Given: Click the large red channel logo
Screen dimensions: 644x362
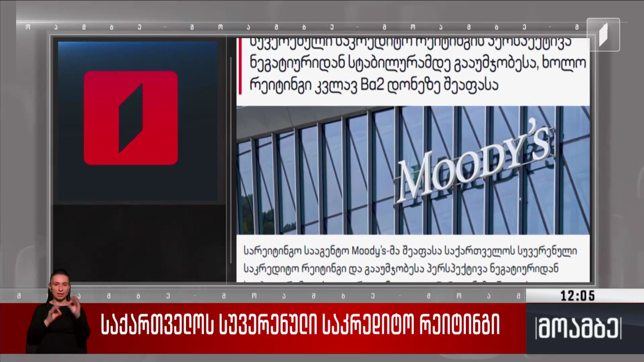Looking at the screenshot, I should click(131, 118).
